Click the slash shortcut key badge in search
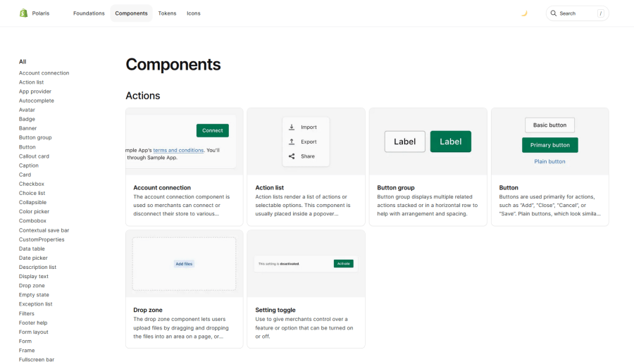The height and width of the screenshot is (364, 634). pos(600,13)
